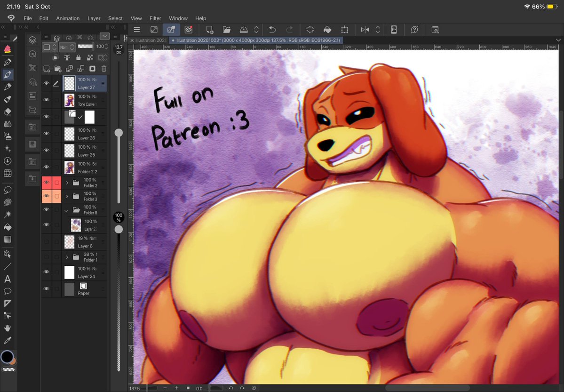Hide the Paper layer
This screenshot has height=392, width=564.
coord(47,288)
